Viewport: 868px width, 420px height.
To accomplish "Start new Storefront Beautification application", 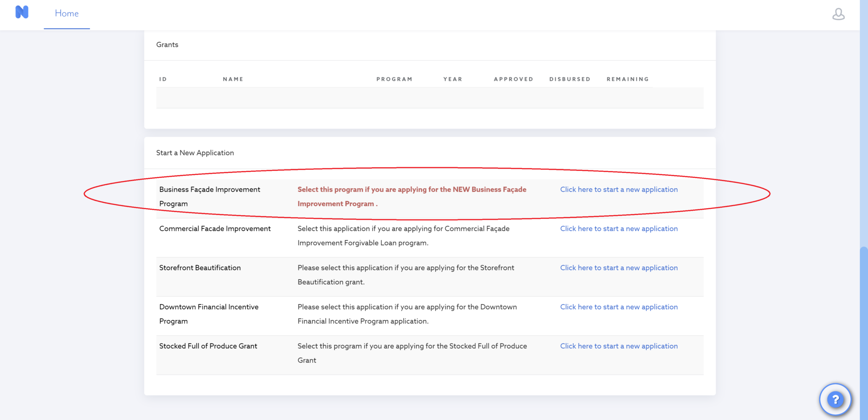I will pos(619,268).
